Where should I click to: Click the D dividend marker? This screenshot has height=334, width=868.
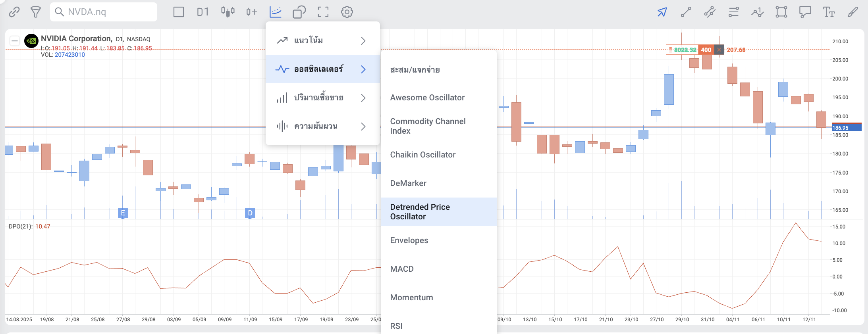(250, 213)
